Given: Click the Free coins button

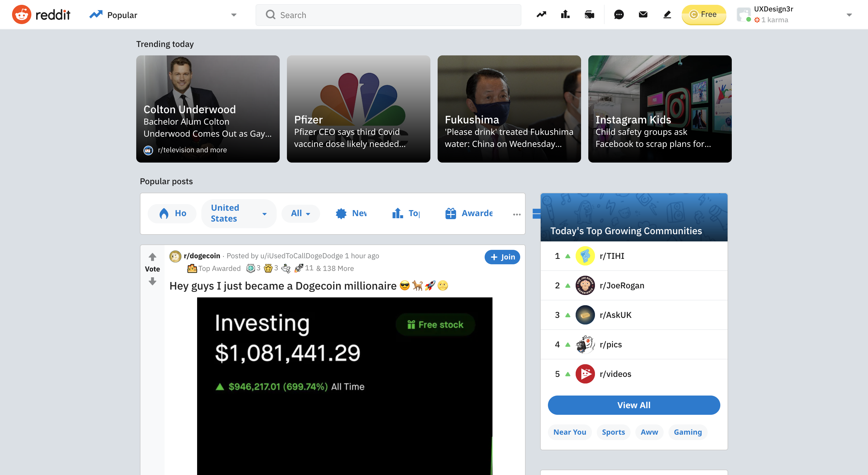Looking at the screenshot, I should click(703, 14).
